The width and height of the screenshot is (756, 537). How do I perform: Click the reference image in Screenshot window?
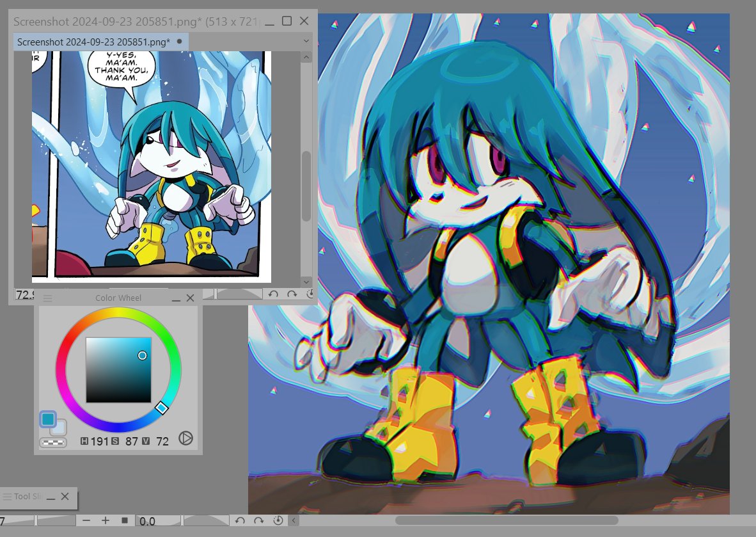point(152,167)
